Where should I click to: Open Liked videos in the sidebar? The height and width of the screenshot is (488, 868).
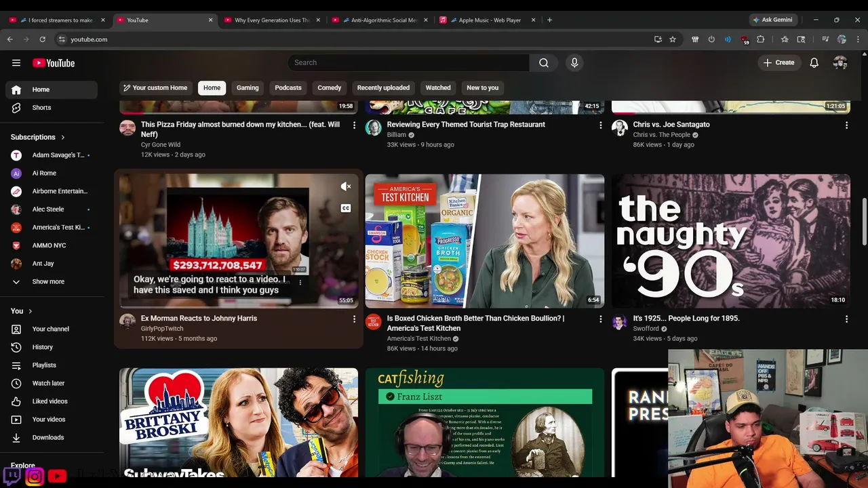(52, 401)
